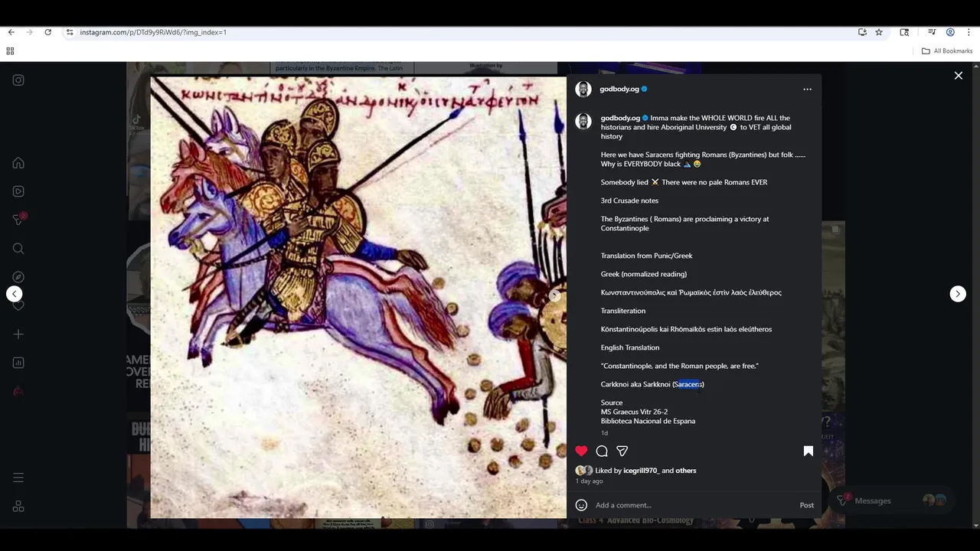Open the site information icon in the address bar
980x551 pixels.
[70, 32]
